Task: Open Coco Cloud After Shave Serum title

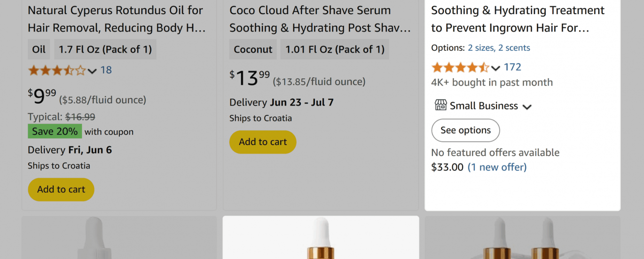Action: click(x=320, y=19)
